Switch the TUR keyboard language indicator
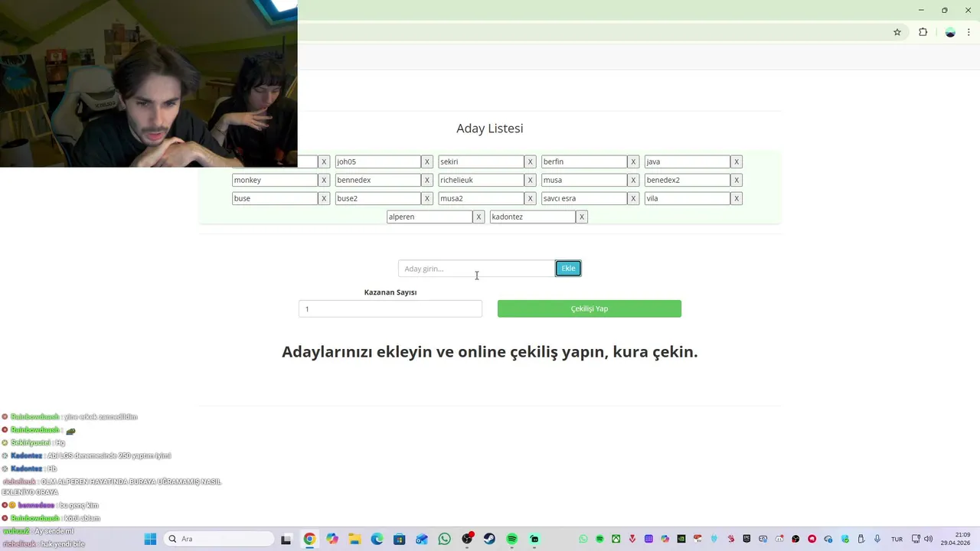The height and width of the screenshot is (551, 980). point(897,539)
